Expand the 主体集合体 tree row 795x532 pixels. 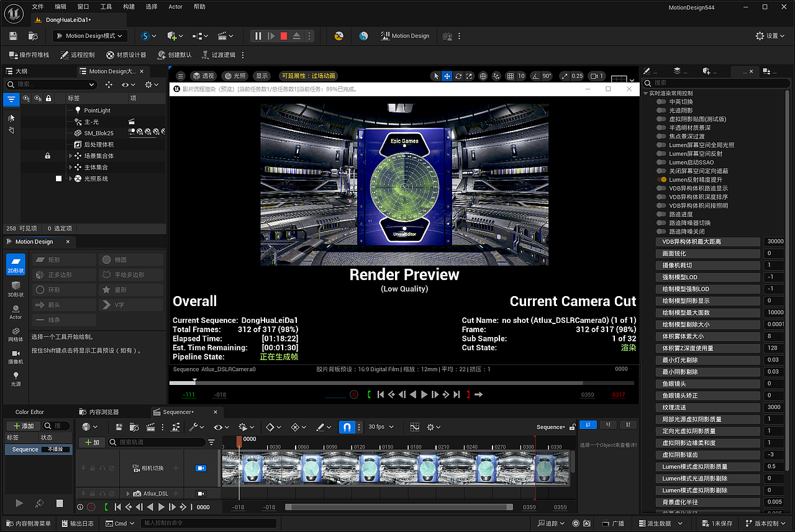71,168
